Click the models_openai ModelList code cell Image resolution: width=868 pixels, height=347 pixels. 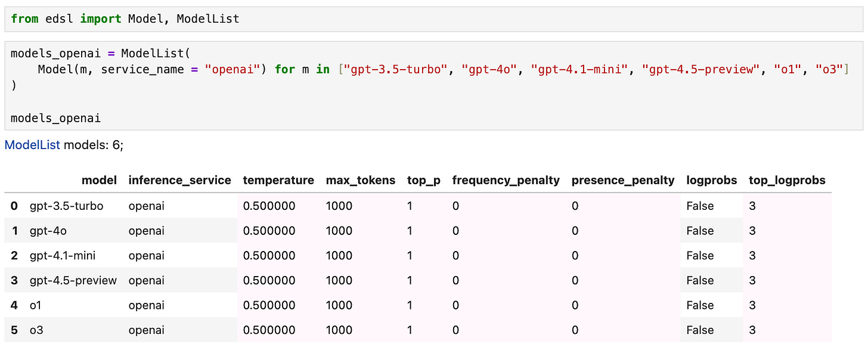(434, 86)
